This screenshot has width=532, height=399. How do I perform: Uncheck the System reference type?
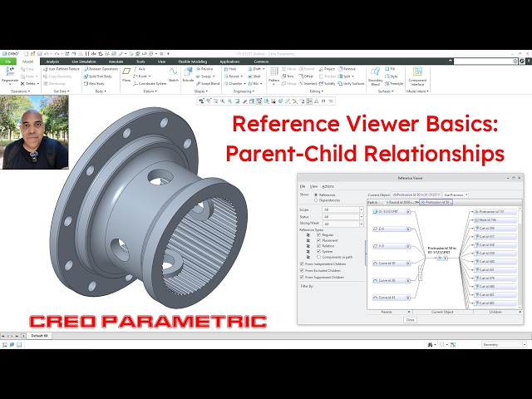click(x=318, y=251)
